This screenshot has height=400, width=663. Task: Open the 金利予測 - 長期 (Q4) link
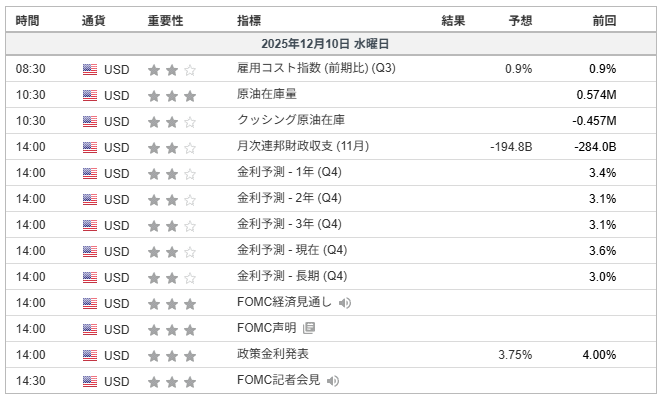(292, 276)
